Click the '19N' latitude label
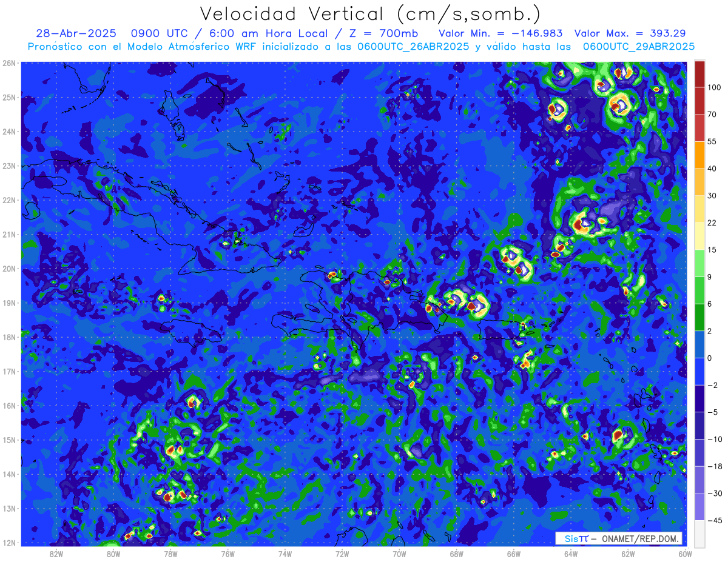The height and width of the screenshot is (562, 728). point(9,303)
